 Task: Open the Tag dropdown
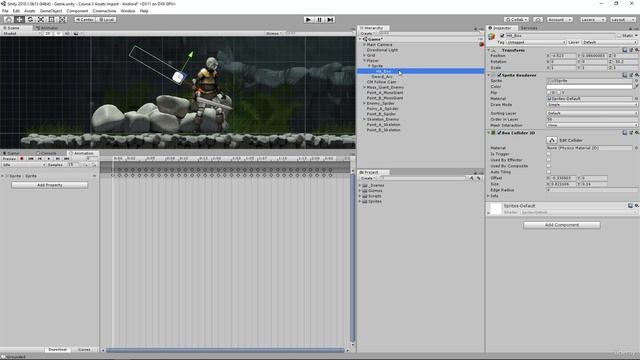(536, 42)
